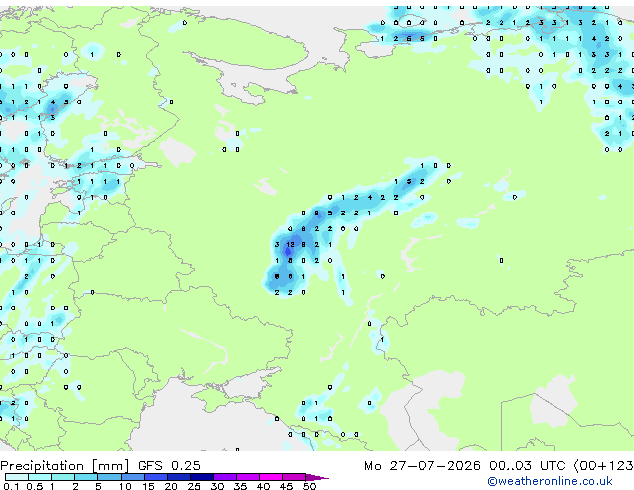Select the legend swatch between 20 and 25

pos(179,477)
